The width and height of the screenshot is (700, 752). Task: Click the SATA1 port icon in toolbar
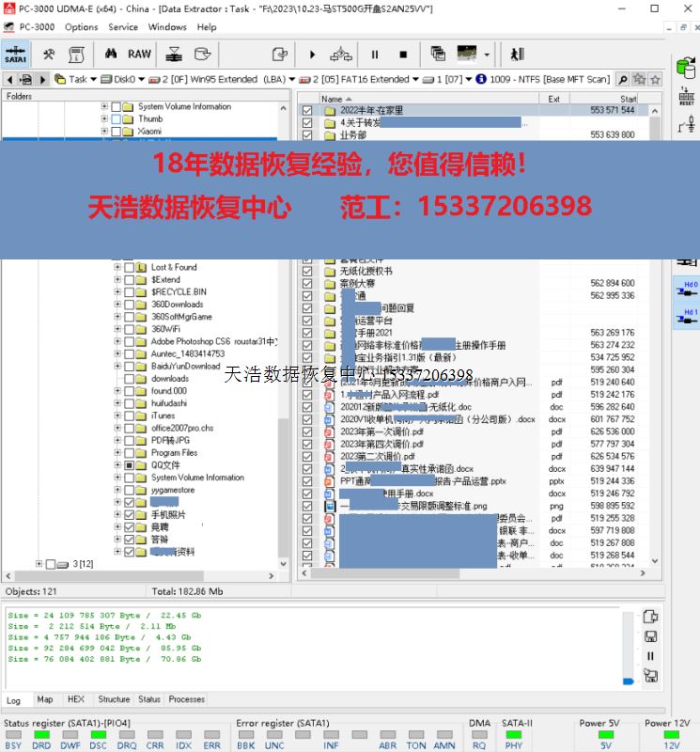tap(16, 55)
